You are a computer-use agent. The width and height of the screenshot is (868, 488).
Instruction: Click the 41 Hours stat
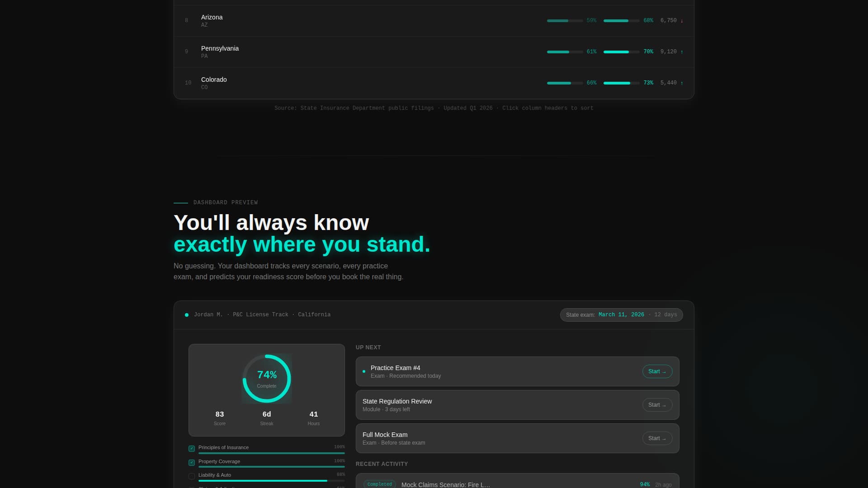point(314,418)
